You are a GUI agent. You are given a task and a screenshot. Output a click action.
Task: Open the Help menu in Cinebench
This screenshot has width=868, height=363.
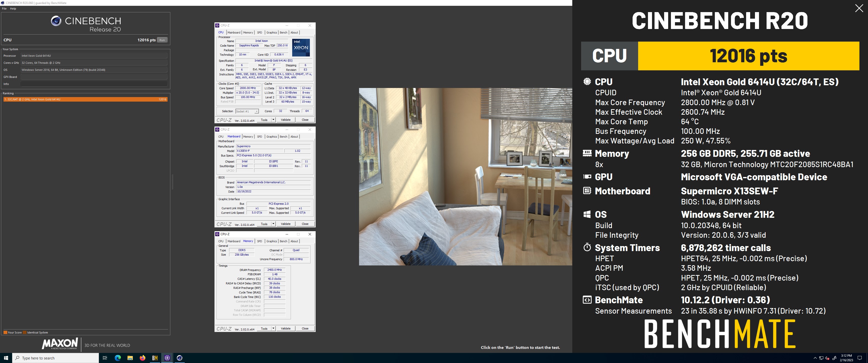[13, 8]
